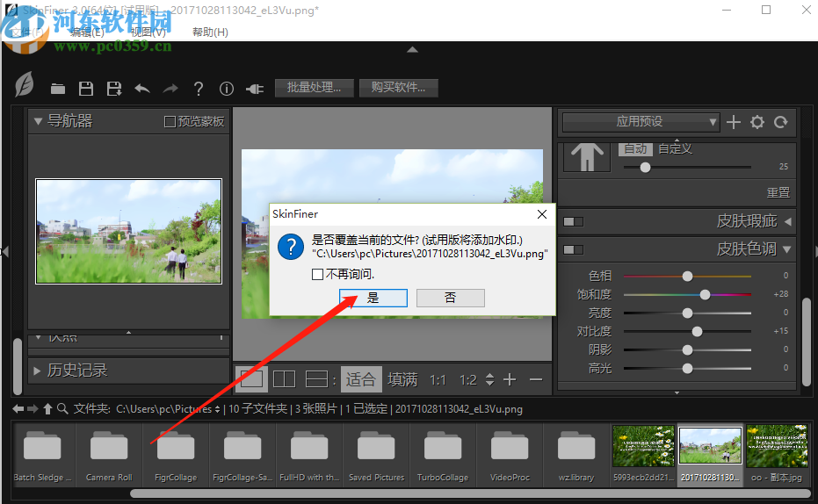This screenshot has height=504, width=818.
Task: Click the save floppy disk icon
Action: pyautogui.click(x=86, y=89)
